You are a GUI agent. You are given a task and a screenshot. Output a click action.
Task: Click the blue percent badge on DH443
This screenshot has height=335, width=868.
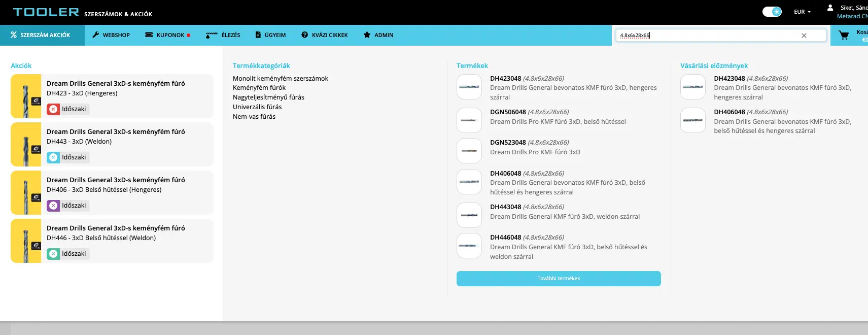point(53,157)
